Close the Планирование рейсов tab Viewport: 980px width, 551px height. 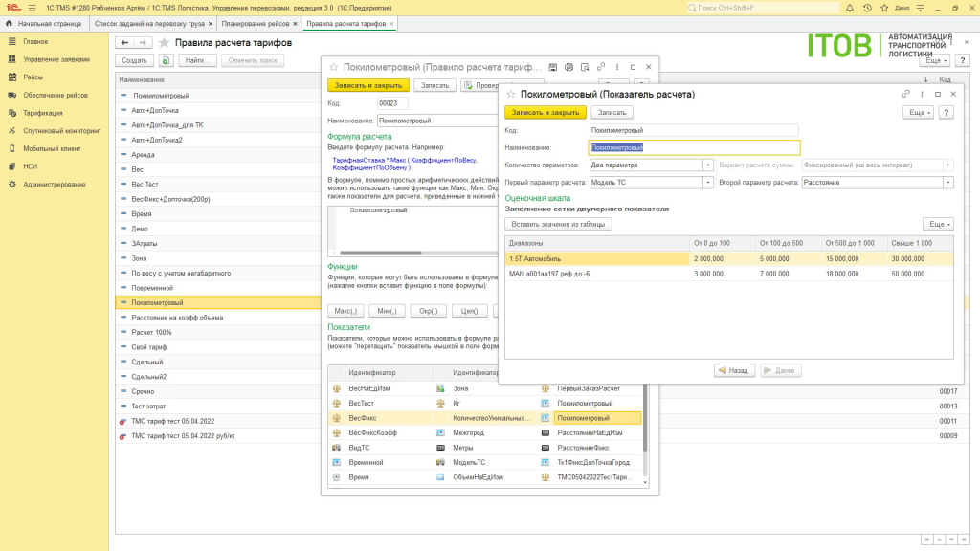[295, 24]
